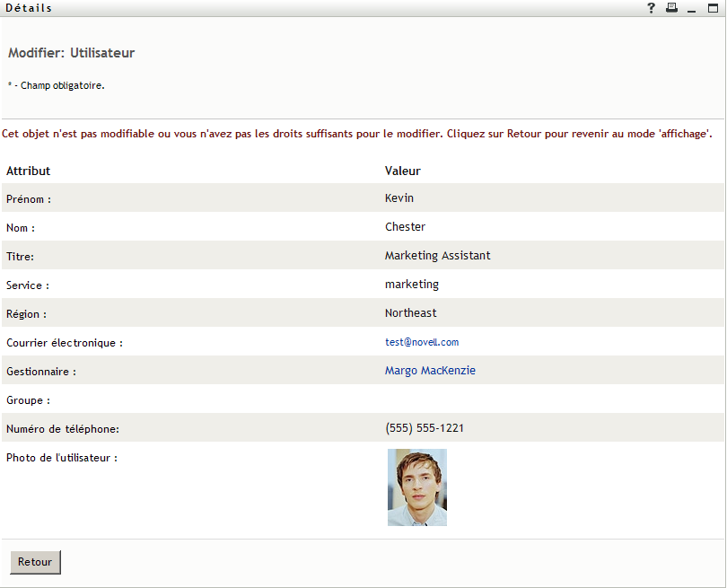
Task: Select the Marketing Assistant title value
Action: point(437,256)
